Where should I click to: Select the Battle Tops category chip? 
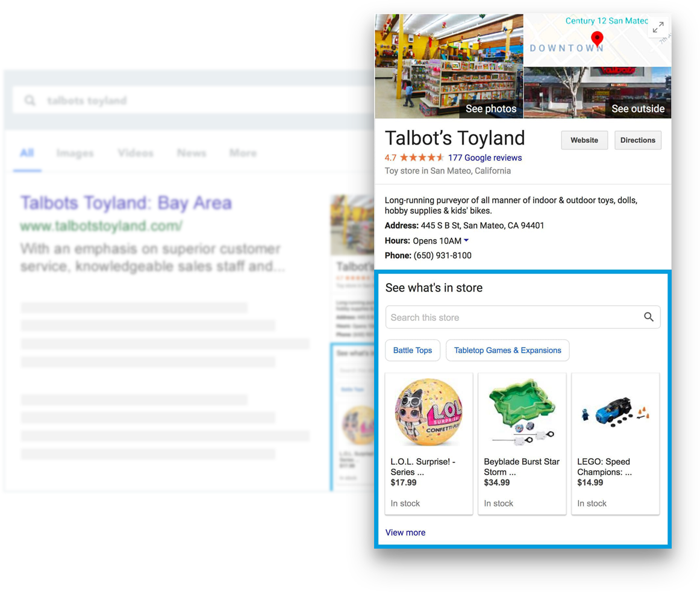point(413,351)
